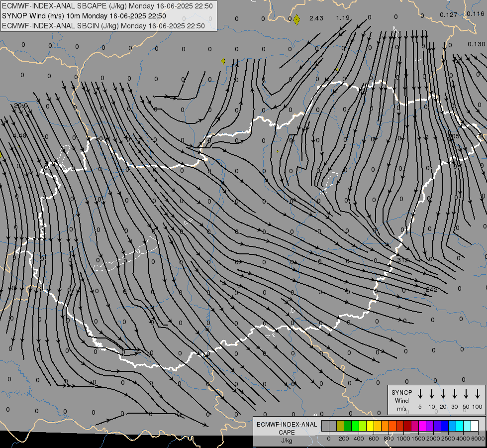Click the white CAPE legend swatch
This screenshot has height=448, width=487.
pyautogui.click(x=474, y=426)
